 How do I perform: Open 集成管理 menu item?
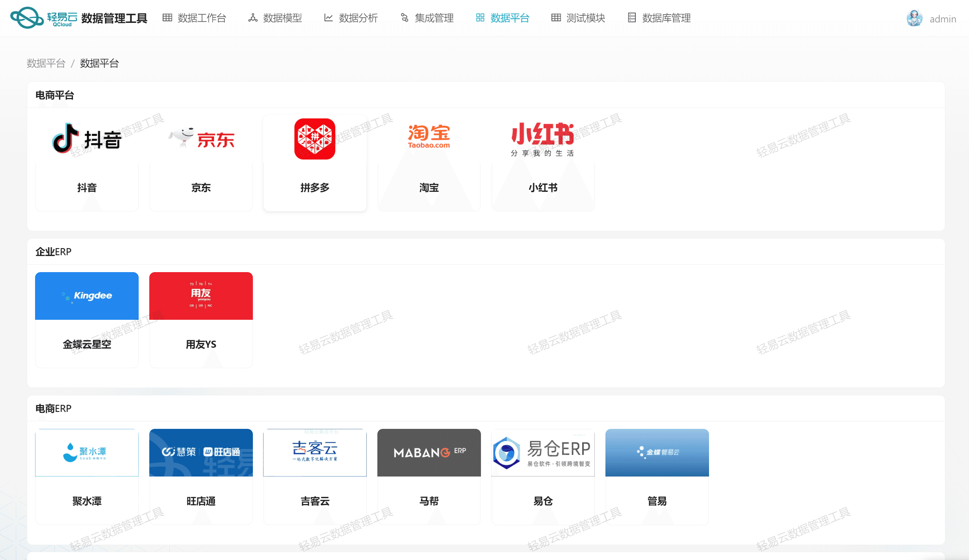click(x=427, y=18)
